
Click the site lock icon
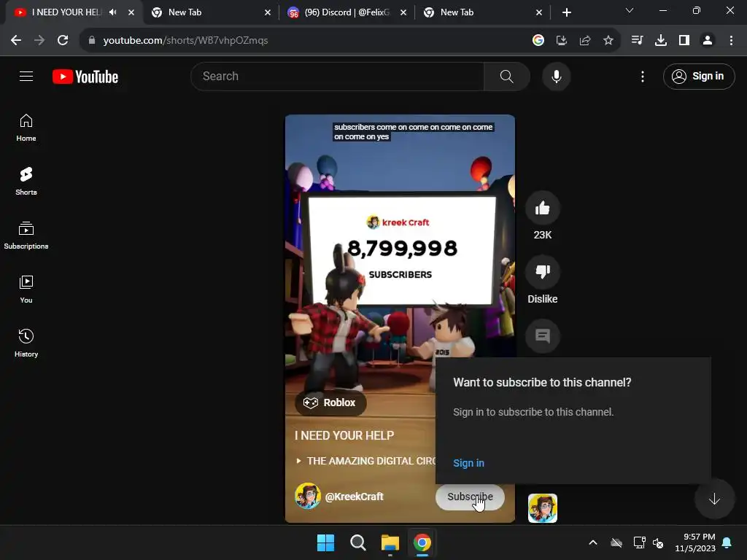point(92,41)
